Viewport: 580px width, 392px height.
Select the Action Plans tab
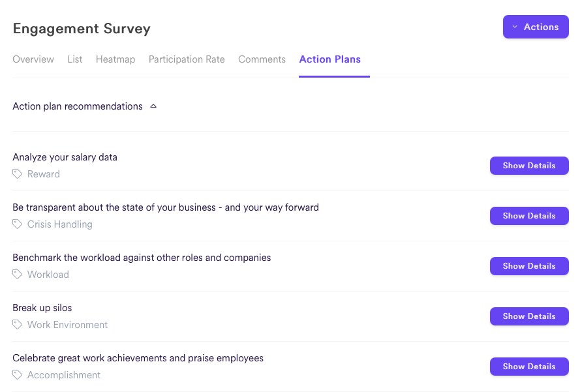point(330,59)
